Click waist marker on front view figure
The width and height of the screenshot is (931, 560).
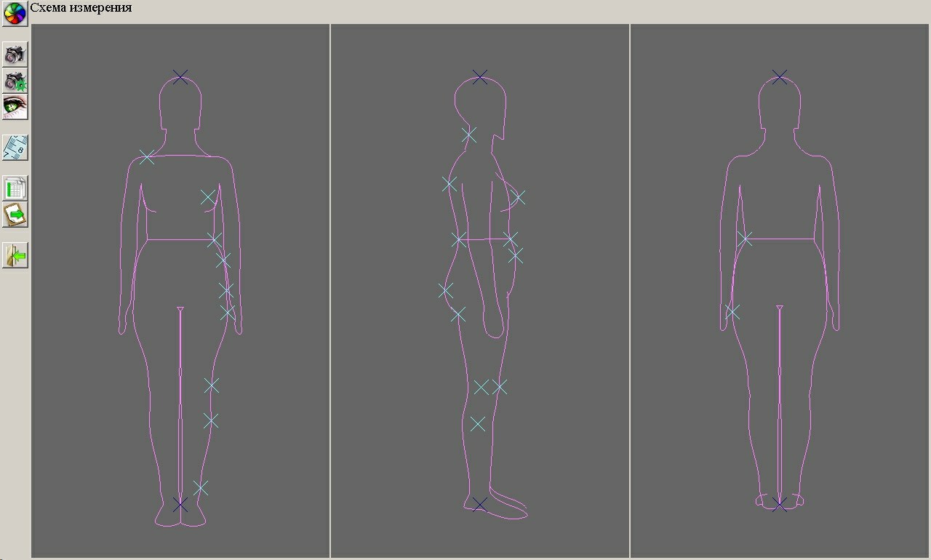[214, 239]
